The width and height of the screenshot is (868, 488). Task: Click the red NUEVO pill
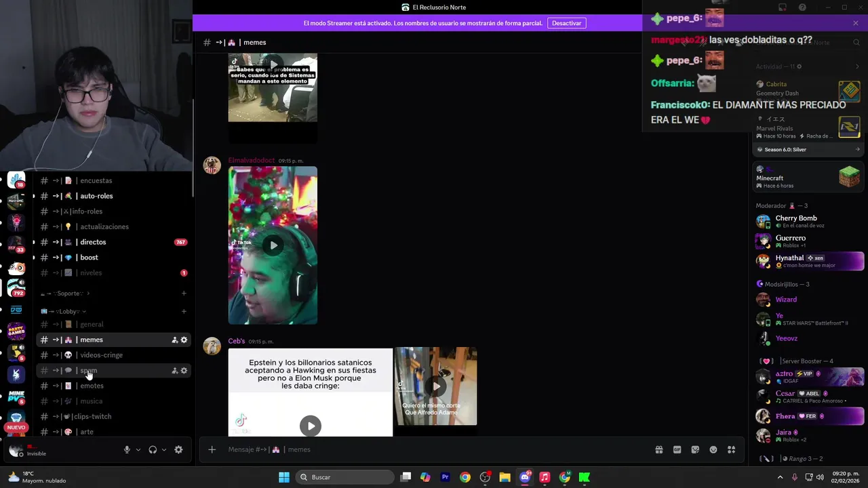point(16,428)
